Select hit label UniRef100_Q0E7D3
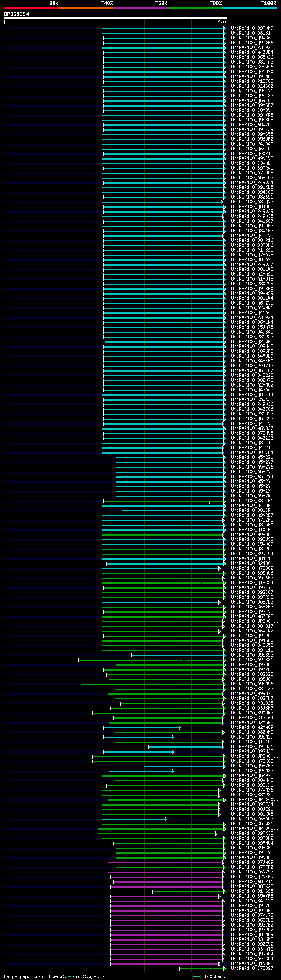Viewport: 281px width, 980px height. [252, 602]
